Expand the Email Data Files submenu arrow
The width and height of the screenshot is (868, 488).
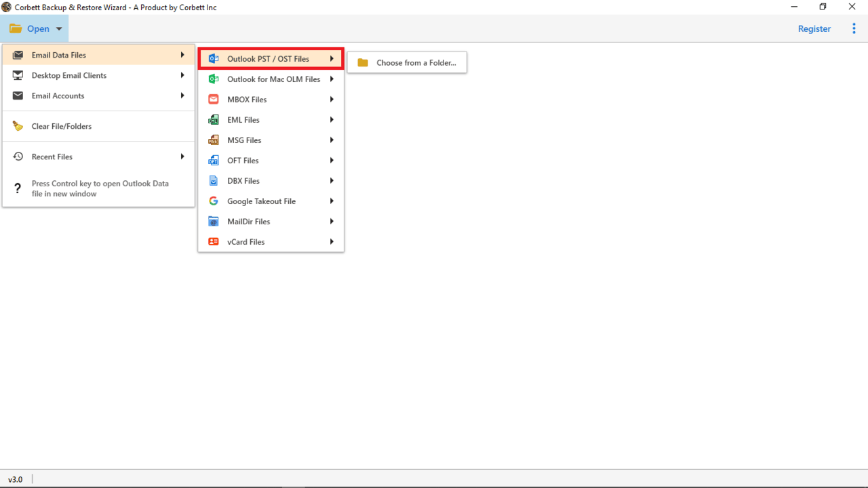point(182,55)
